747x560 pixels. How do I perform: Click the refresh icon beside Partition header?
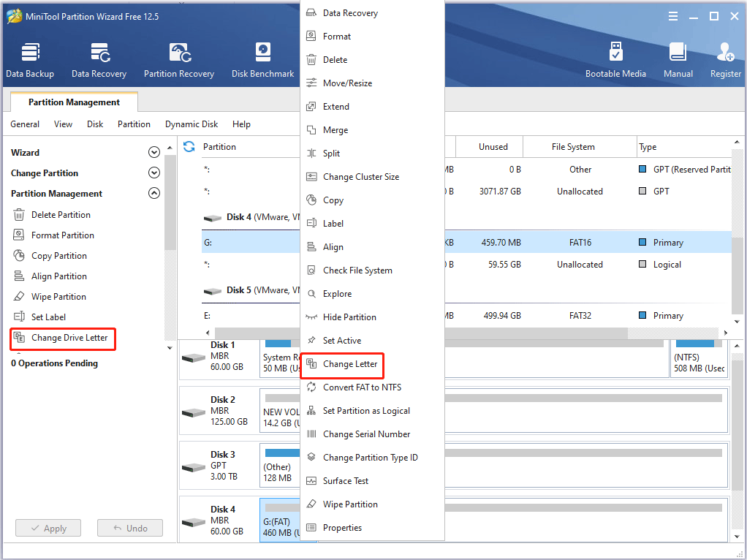pyautogui.click(x=189, y=146)
